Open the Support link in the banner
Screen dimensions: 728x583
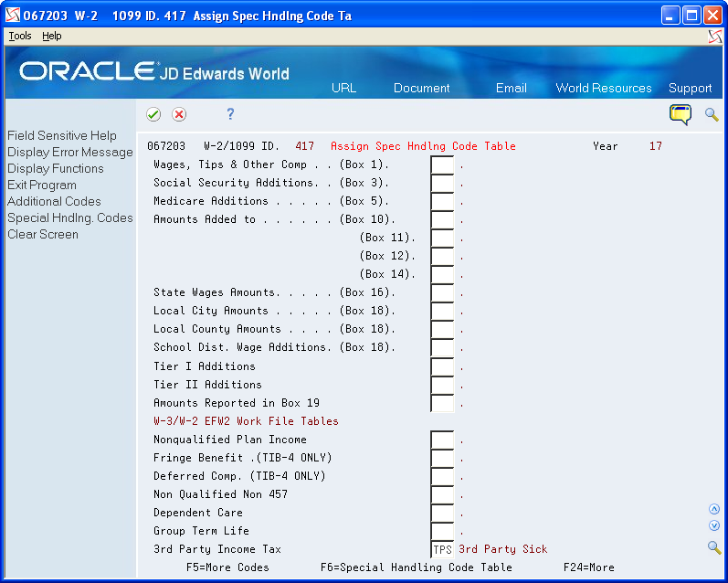click(x=690, y=89)
